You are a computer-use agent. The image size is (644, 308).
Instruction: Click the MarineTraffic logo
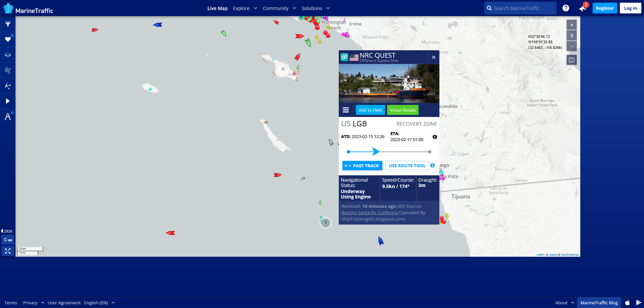click(x=28, y=8)
